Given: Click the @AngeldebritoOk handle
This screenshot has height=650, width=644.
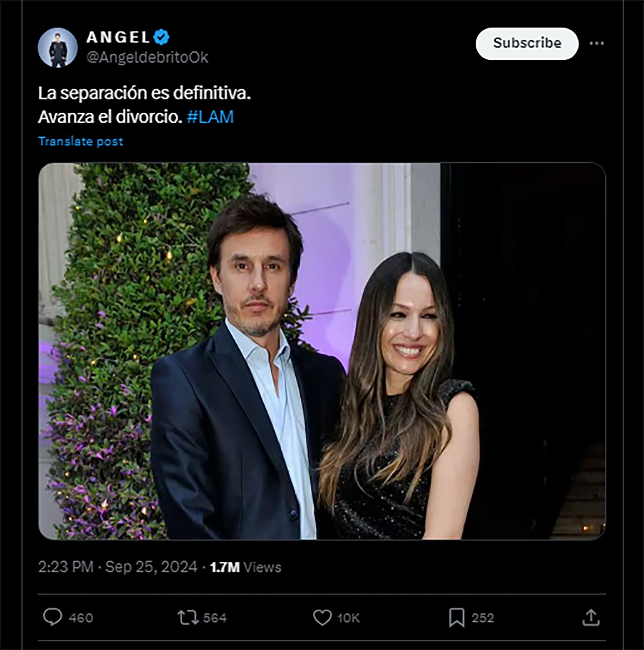Looking at the screenshot, I should pyautogui.click(x=147, y=58).
